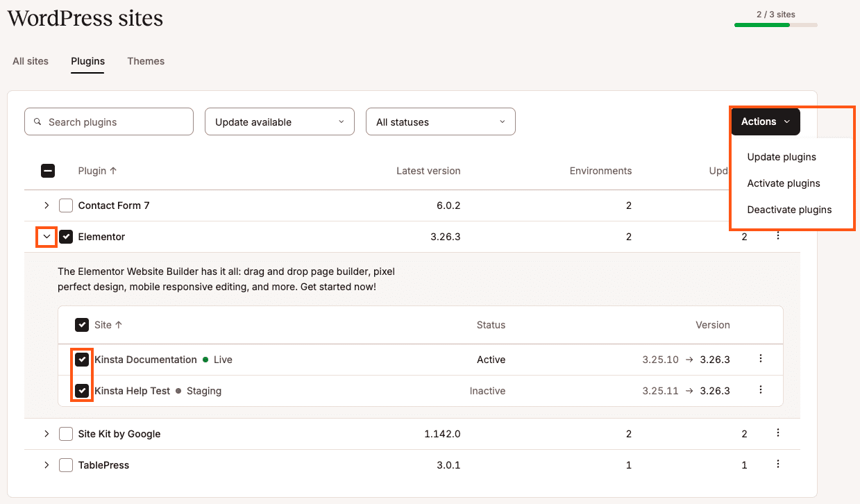This screenshot has height=504, width=860.
Task: Sort by the Plugin column arrow
Action: 113,171
